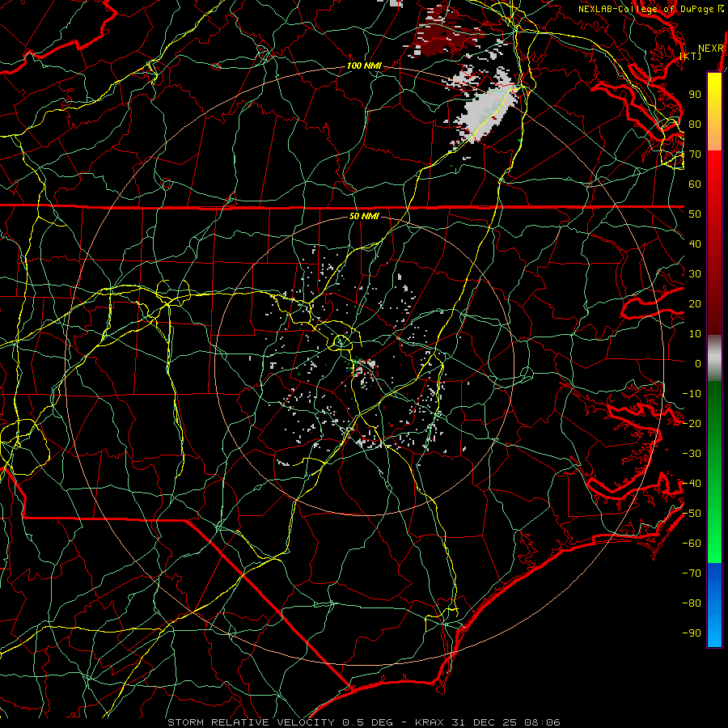Click the positive 70 scale value
Screen dimensions: 728x728
pyautogui.click(x=695, y=154)
